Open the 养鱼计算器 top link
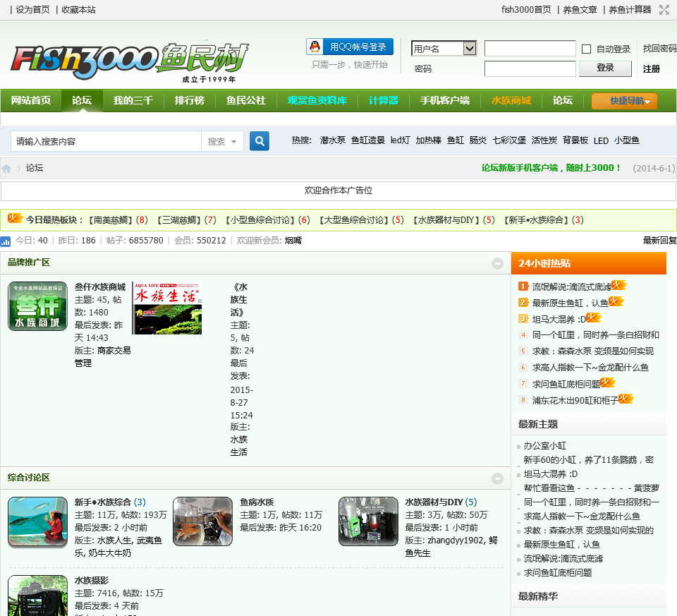The width and height of the screenshot is (677, 616). point(630,9)
